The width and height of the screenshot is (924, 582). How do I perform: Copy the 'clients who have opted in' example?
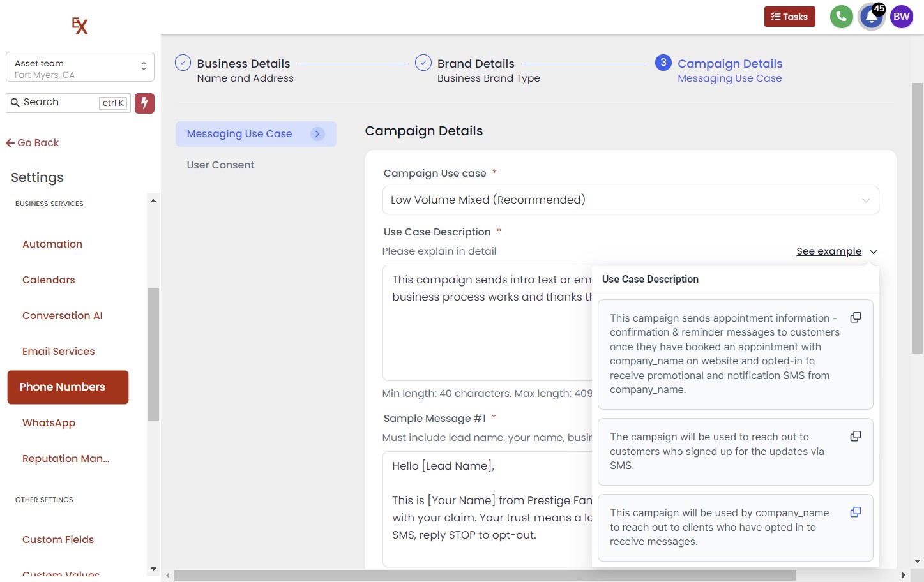point(855,512)
